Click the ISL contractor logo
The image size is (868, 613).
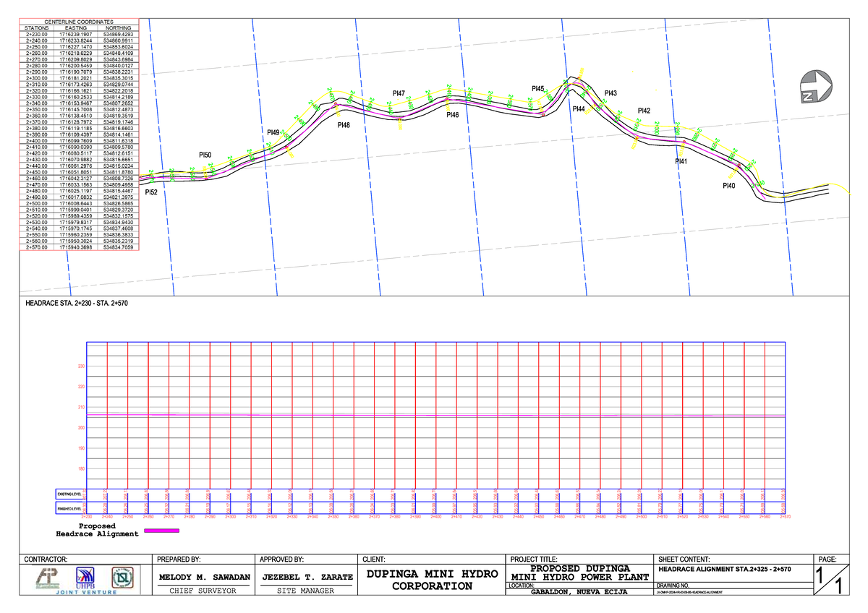tap(120, 577)
